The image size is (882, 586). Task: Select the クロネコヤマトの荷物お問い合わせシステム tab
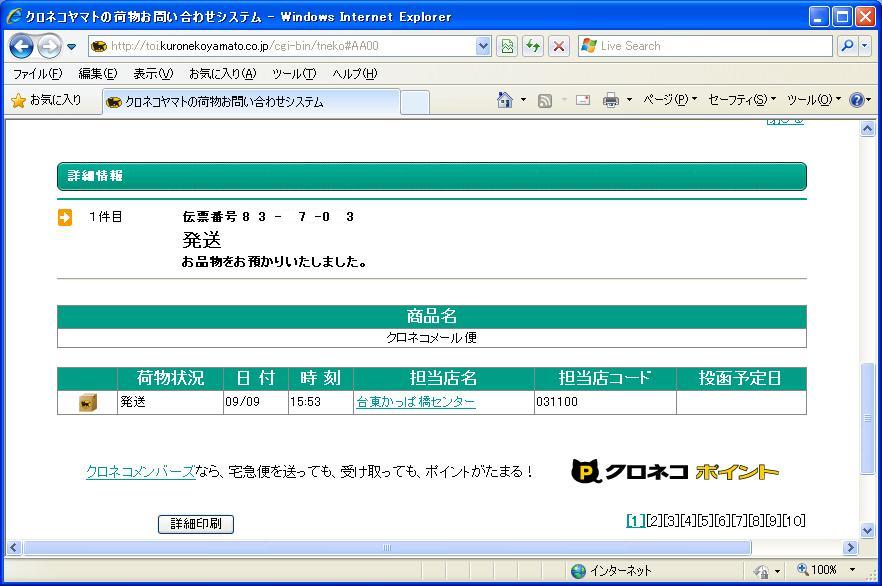(251, 102)
